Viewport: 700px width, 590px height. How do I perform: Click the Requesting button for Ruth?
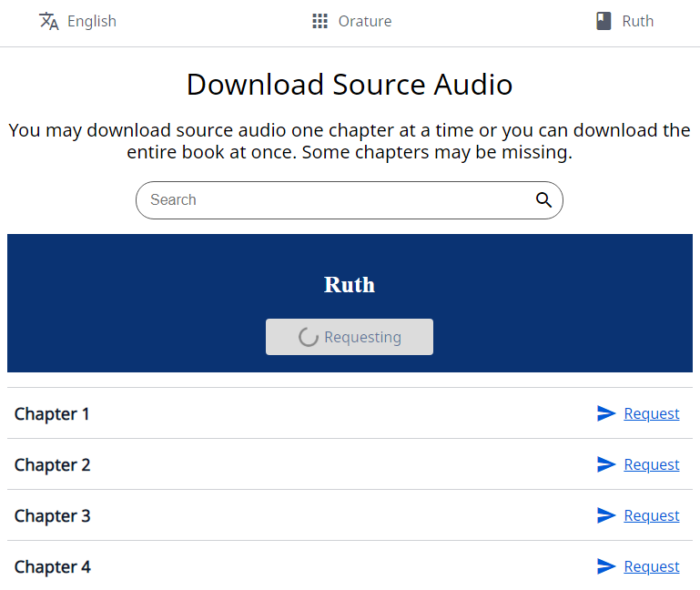point(350,337)
